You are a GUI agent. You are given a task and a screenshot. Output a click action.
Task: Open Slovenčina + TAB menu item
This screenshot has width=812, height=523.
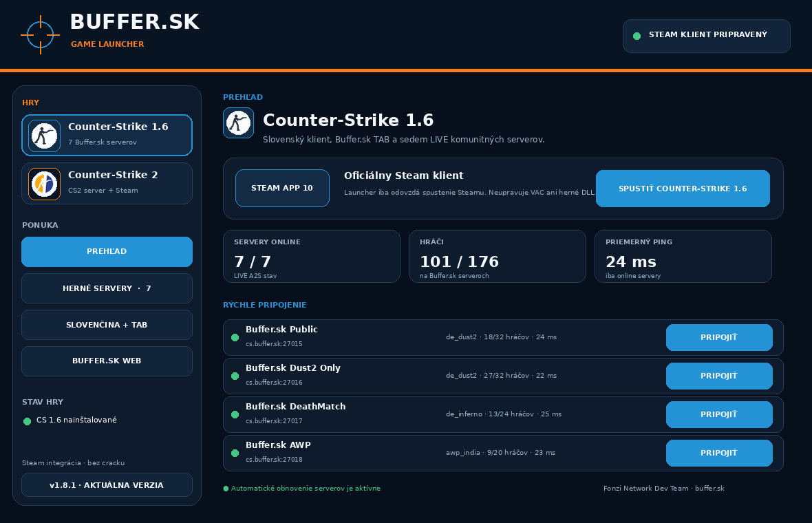tap(107, 325)
